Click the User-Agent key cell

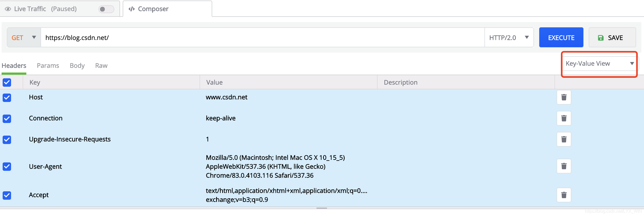(x=45, y=167)
